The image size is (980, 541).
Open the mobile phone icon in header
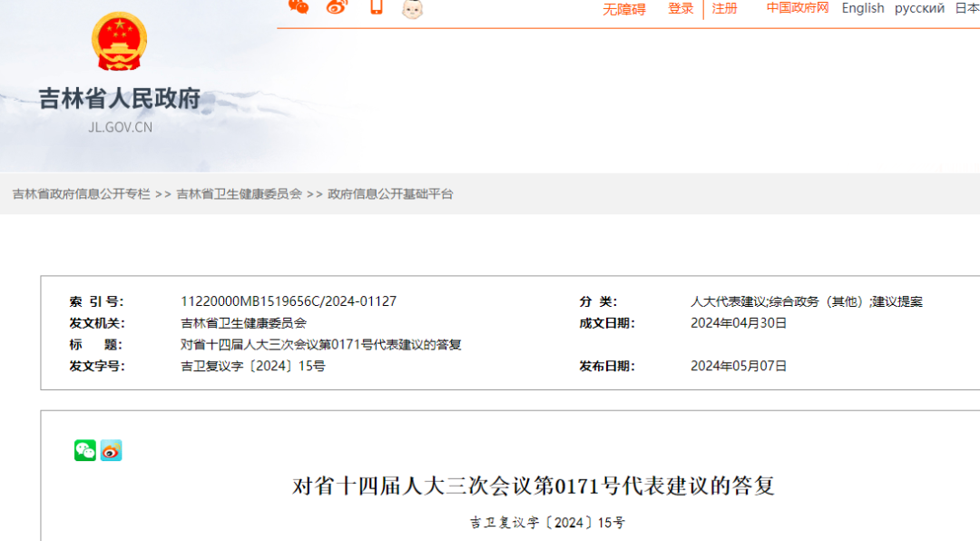tap(376, 6)
